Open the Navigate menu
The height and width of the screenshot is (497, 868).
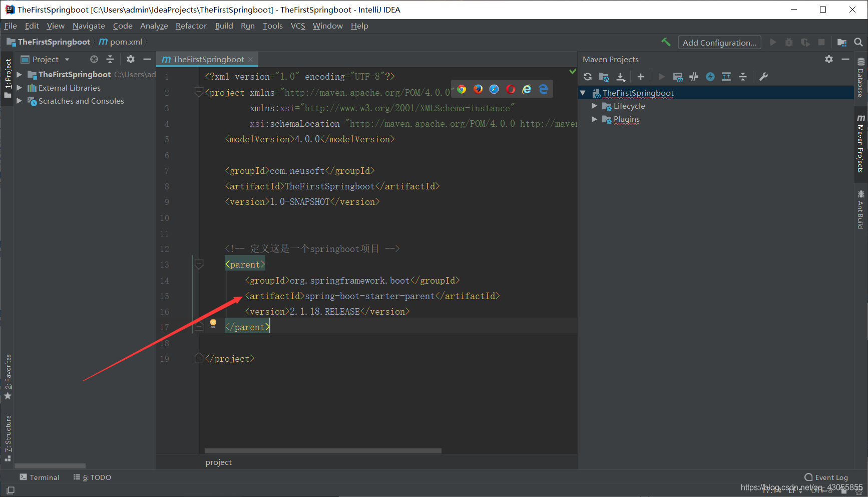89,26
